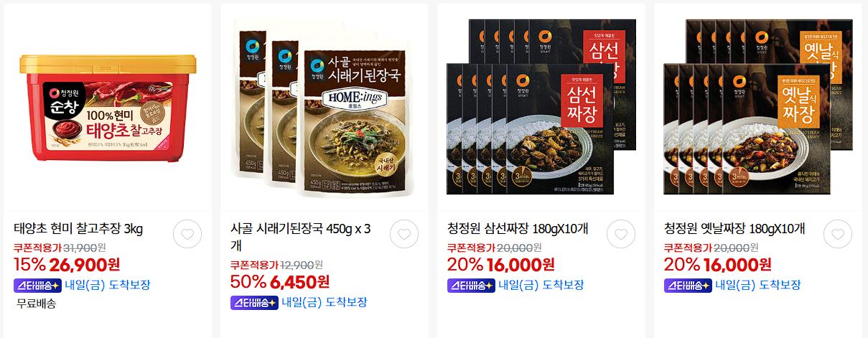Click the 청정원 옛날짜장 180gX10개 title
The image size is (868, 338).
[x=735, y=230]
